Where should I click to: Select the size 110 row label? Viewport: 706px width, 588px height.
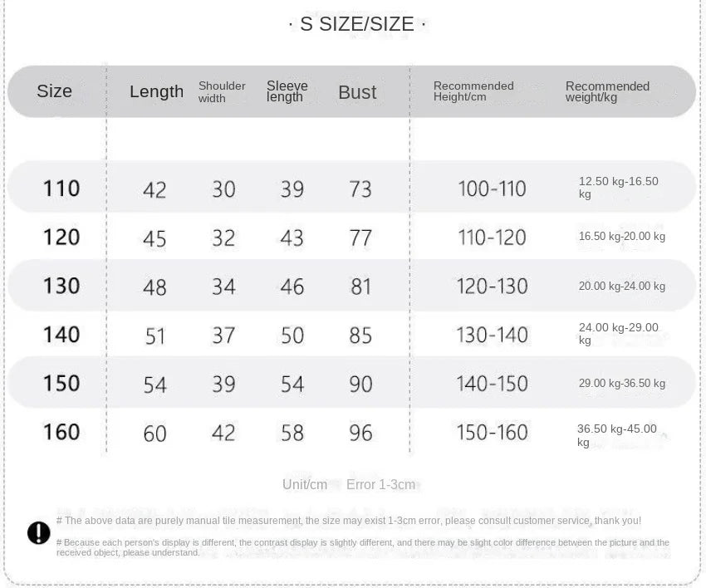[61, 189]
